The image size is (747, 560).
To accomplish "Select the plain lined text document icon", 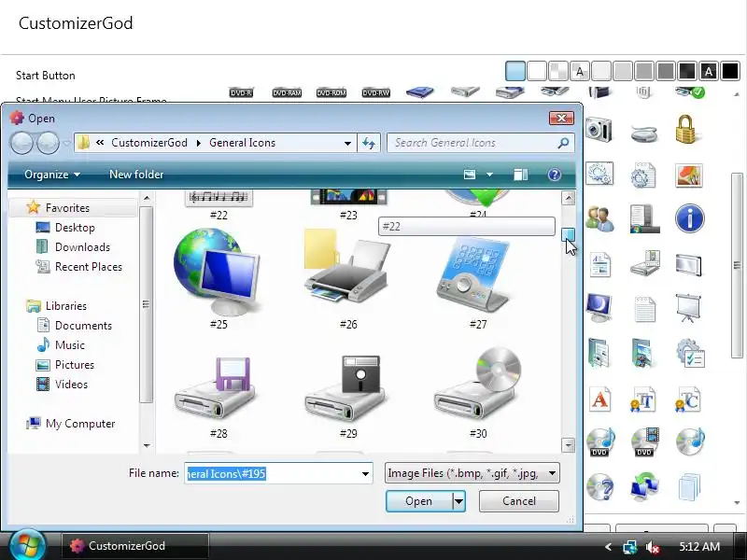I will [644, 309].
